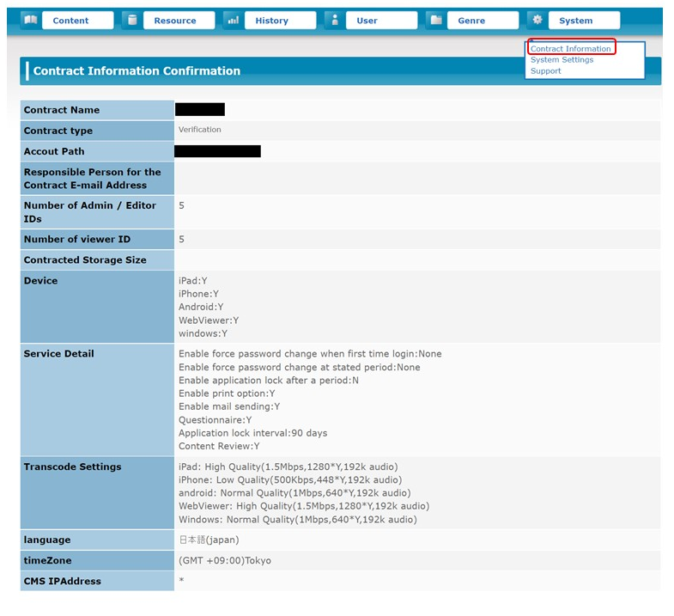Viewport: 674px width, 616px height.
Task: Click the 日本語(japan) language value
Action: pyautogui.click(x=209, y=540)
